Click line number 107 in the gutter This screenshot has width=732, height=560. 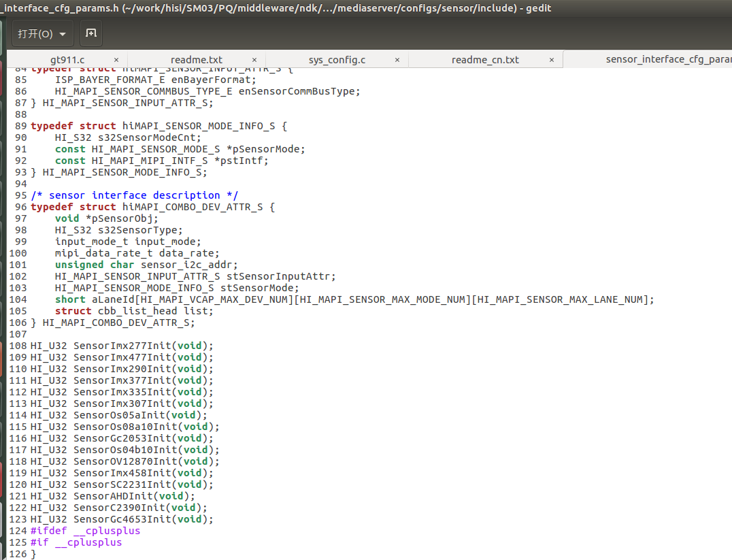point(18,334)
